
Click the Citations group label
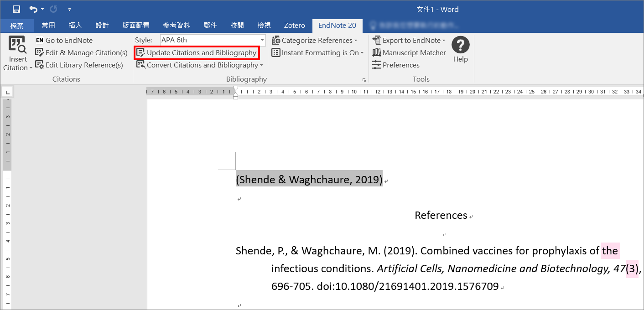click(66, 79)
